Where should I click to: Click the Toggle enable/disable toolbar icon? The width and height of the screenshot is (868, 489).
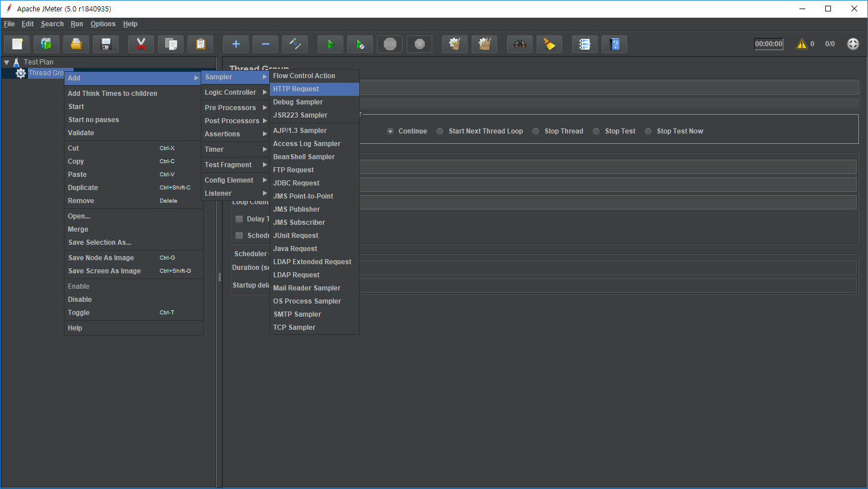[295, 44]
